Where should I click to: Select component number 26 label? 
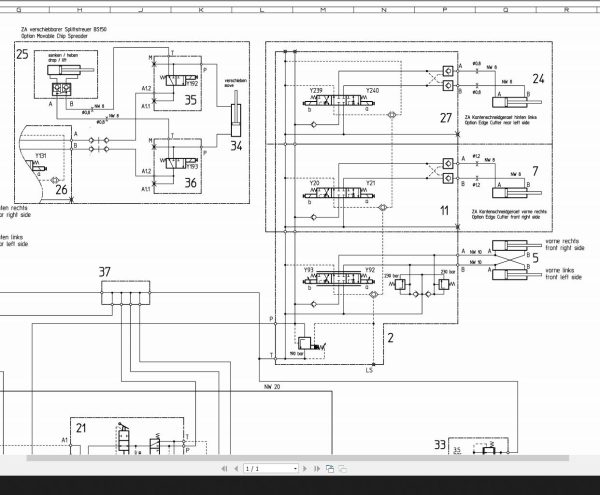pos(61,190)
